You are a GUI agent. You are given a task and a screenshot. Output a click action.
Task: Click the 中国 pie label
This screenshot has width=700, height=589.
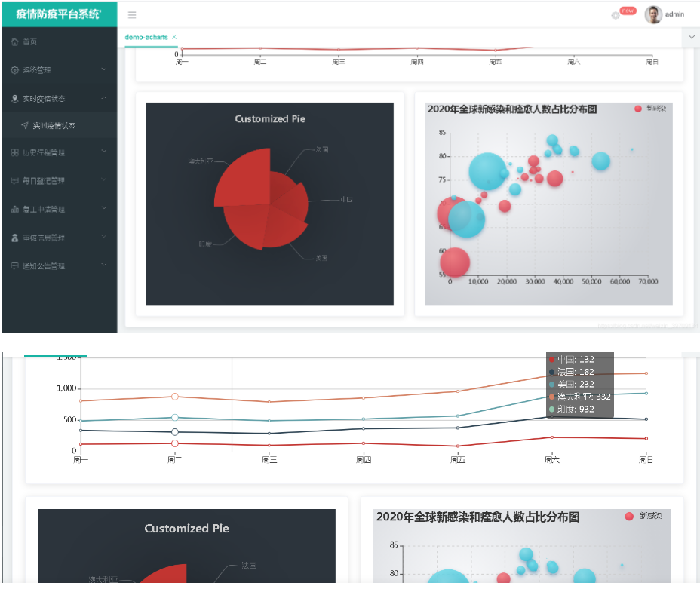coord(346,199)
